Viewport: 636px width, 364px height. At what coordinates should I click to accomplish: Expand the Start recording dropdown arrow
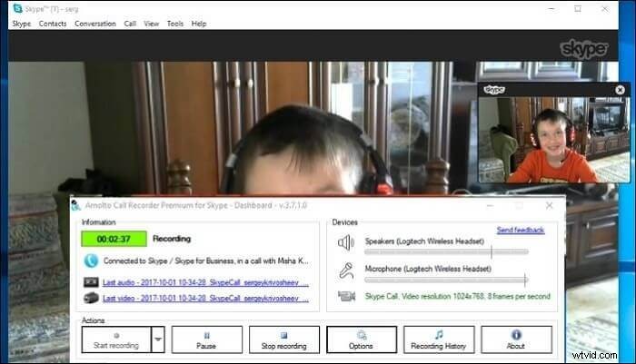[158, 339]
